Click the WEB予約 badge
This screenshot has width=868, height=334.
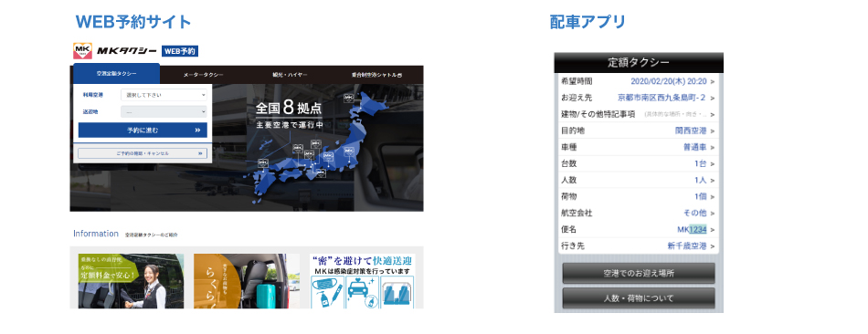[180, 51]
